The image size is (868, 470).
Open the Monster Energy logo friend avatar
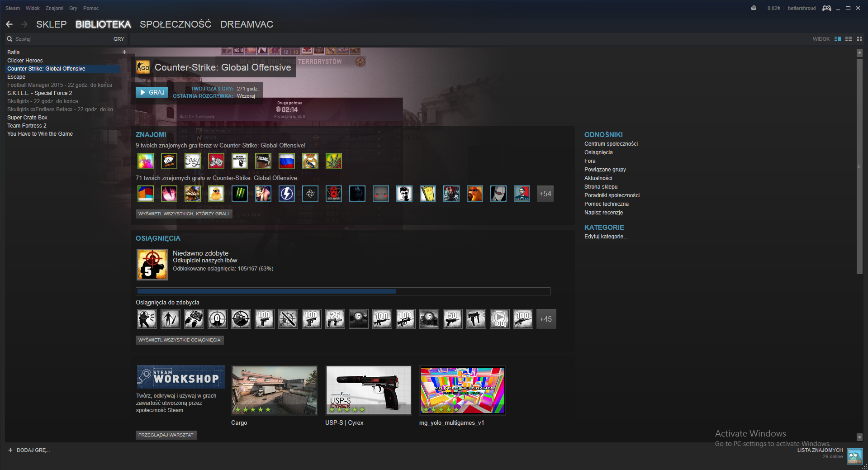click(240, 194)
